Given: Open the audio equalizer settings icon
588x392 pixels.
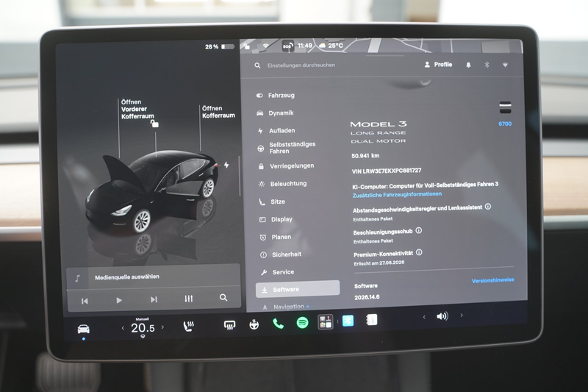Looking at the screenshot, I should 189,299.
